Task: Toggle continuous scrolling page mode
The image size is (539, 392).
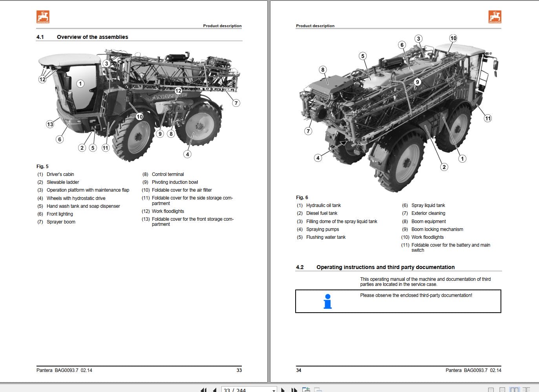Action: [502, 390]
